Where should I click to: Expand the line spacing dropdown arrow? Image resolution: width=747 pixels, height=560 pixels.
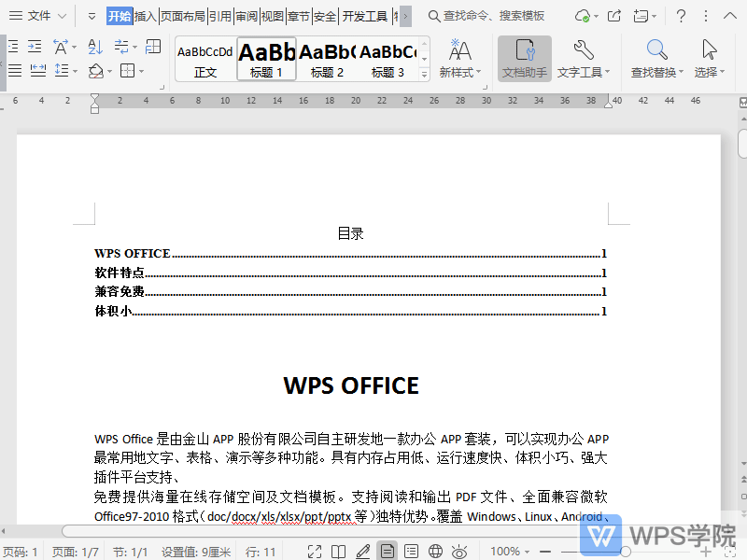point(75,72)
